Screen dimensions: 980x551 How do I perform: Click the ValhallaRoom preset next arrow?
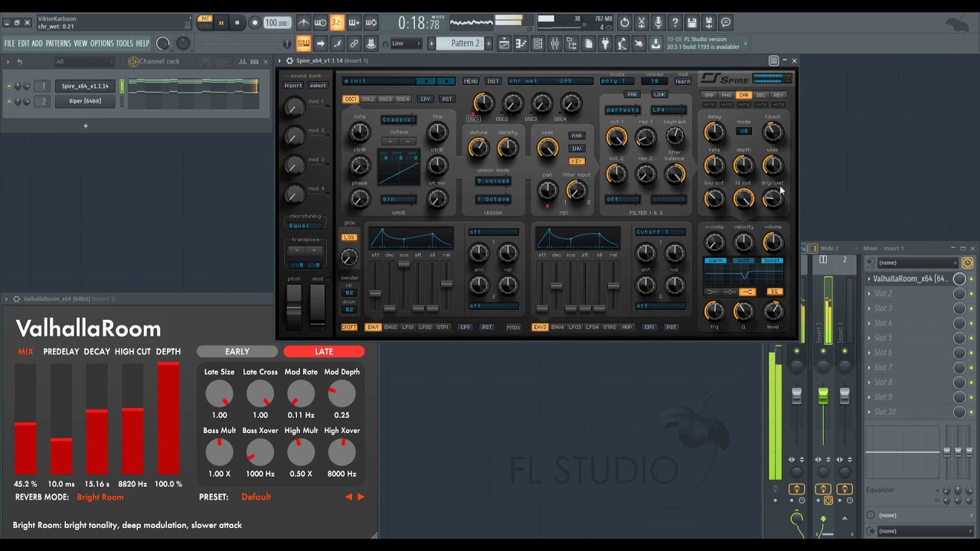coord(361,497)
